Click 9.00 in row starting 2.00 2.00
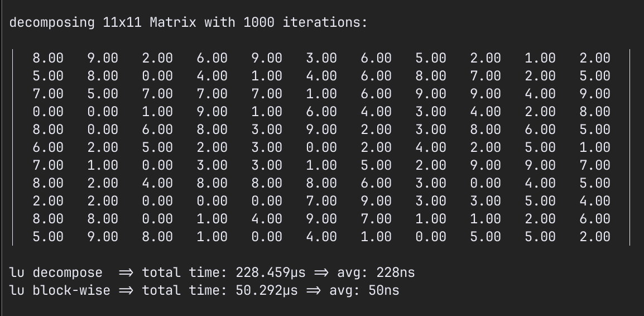644x316 pixels. click(376, 201)
